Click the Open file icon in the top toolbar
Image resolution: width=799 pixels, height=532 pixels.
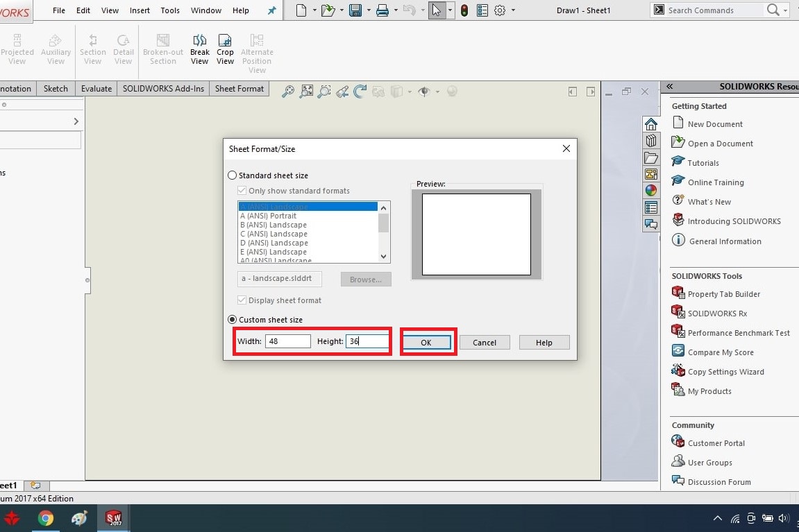[x=328, y=10]
